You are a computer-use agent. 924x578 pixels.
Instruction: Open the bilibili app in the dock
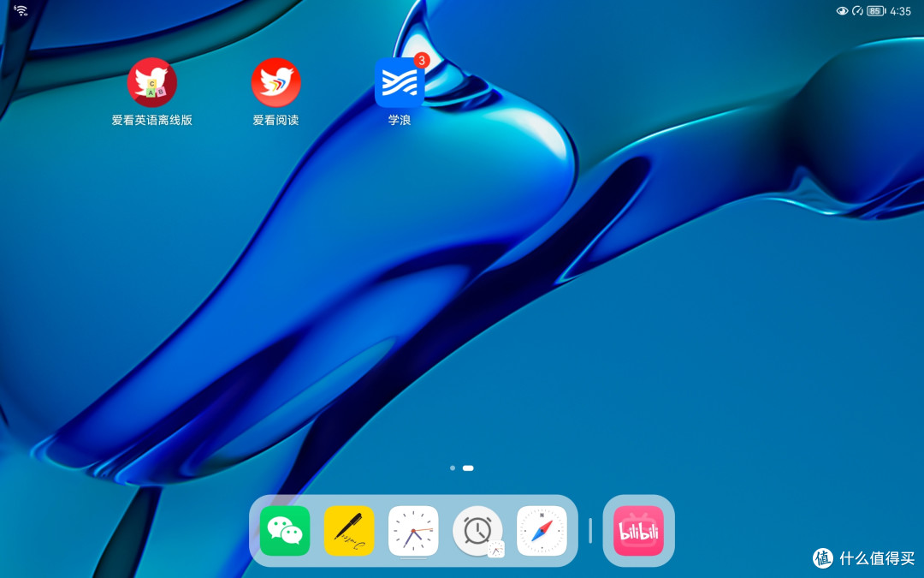click(x=639, y=531)
